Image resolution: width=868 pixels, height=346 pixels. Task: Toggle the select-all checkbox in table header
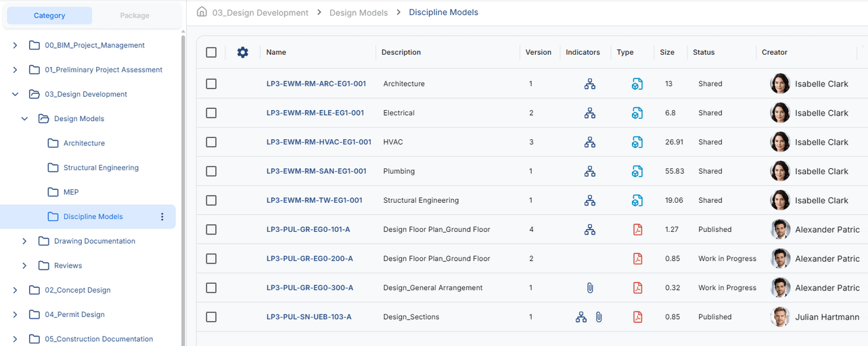(211, 52)
